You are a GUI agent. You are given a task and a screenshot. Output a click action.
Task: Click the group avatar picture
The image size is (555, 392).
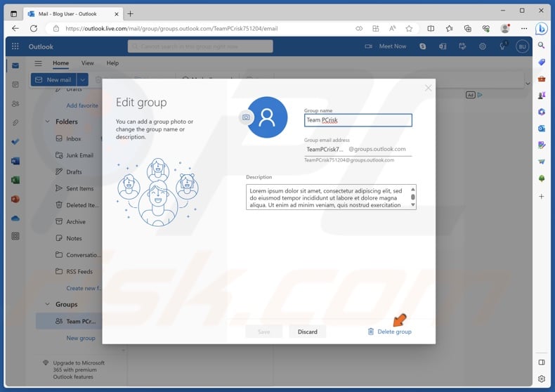(268, 117)
